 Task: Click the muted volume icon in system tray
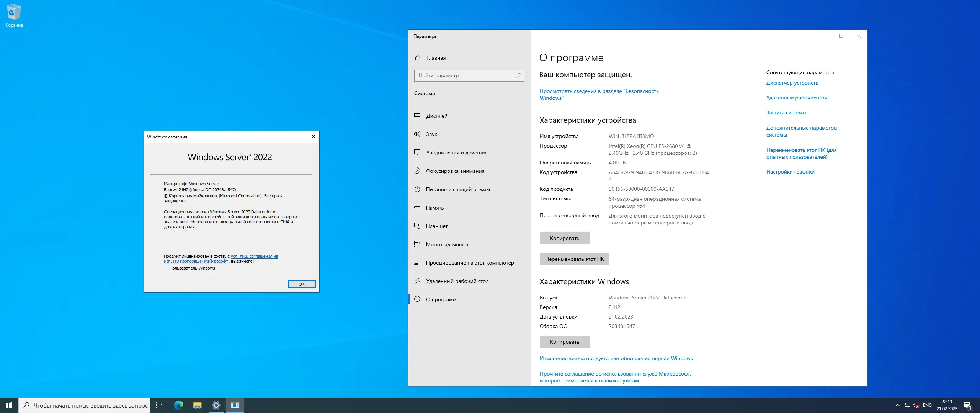(916, 405)
